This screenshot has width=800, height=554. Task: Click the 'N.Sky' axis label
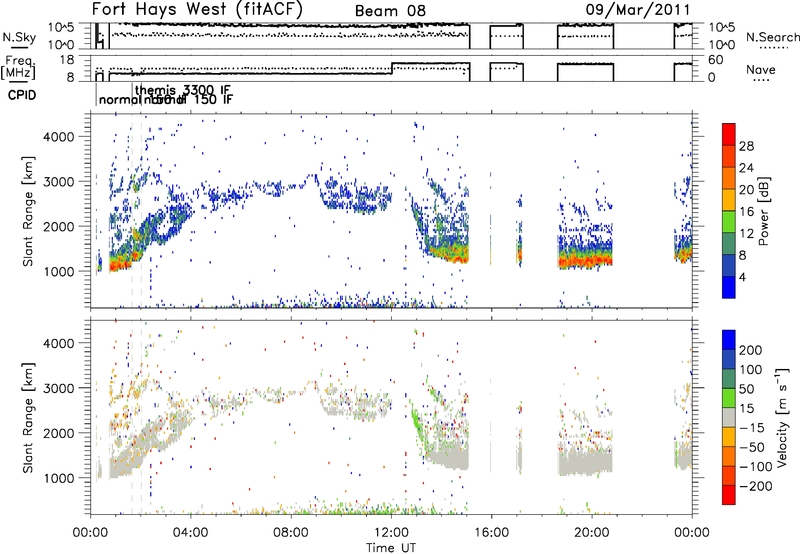point(19,37)
